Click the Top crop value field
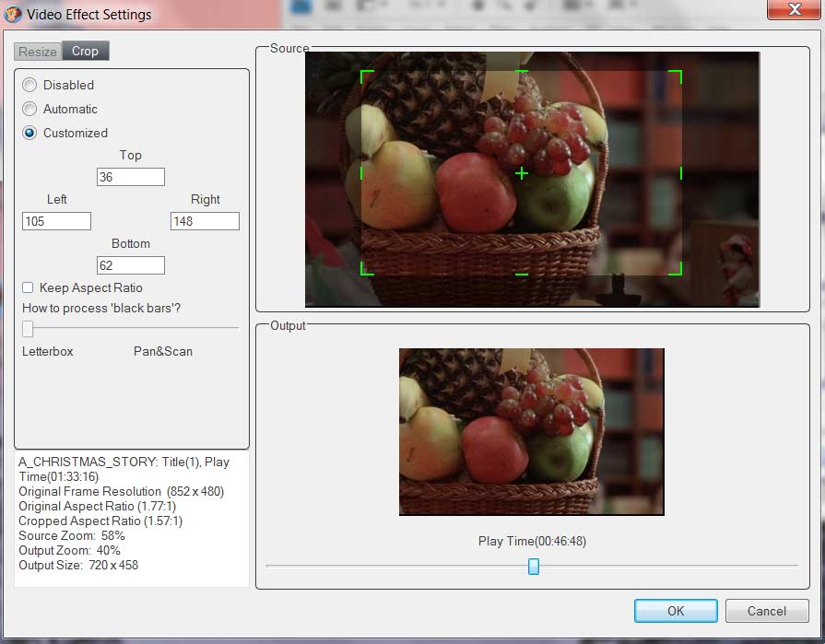This screenshot has width=825, height=644. [x=131, y=177]
